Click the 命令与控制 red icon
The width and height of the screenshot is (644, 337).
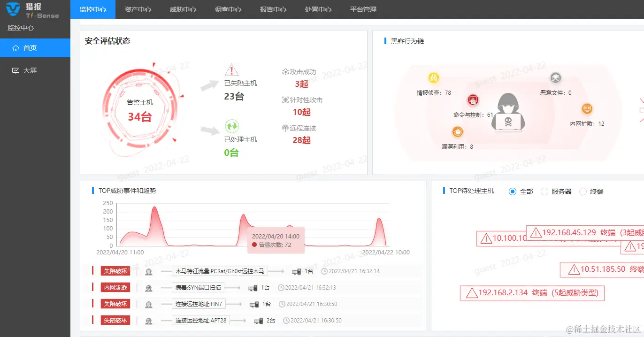(473, 100)
